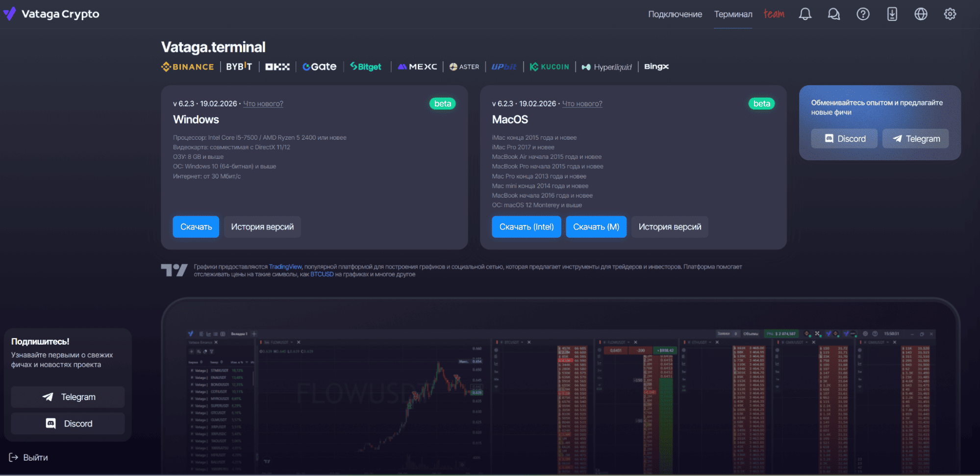
Task: Click sidebar Telegram subscribe button
Action: (x=68, y=397)
